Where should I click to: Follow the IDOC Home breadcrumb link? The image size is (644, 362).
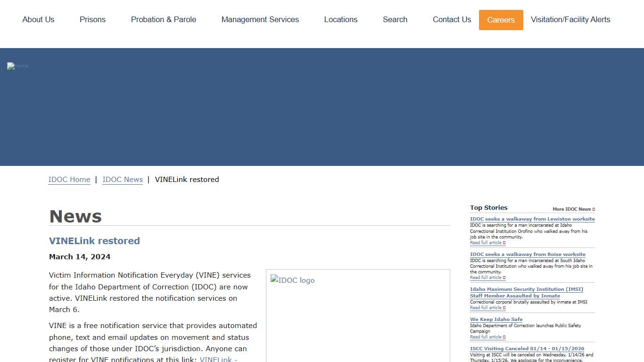click(69, 180)
